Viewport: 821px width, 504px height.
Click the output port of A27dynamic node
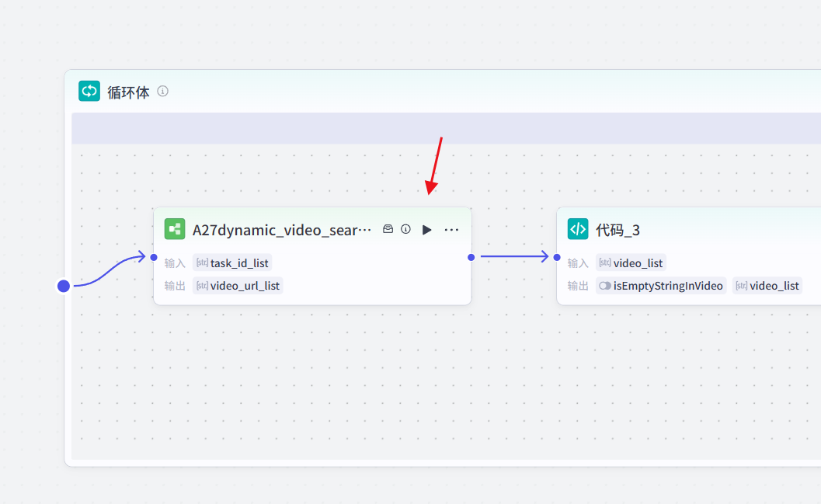(x=471, y=257)
